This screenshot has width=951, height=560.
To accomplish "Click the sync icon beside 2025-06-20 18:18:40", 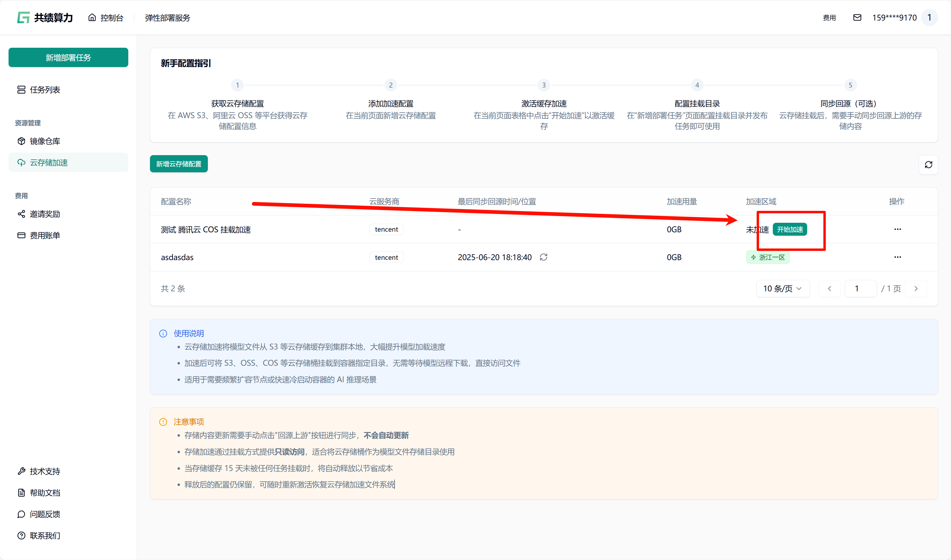I will [x=543, y=257].
